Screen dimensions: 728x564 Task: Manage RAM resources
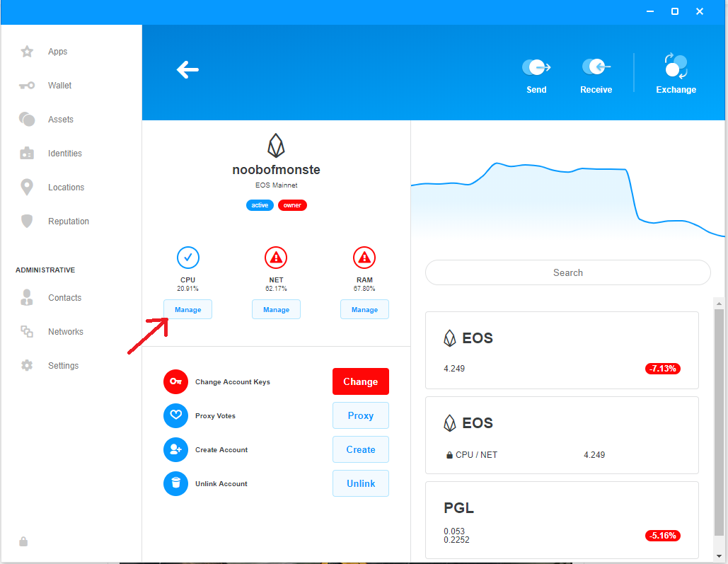[364, 309]
